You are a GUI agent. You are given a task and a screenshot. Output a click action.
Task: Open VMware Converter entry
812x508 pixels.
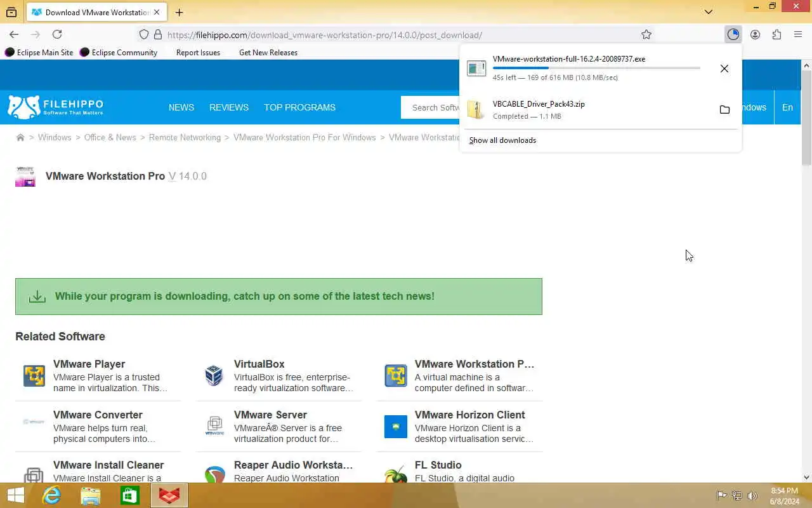[x=98, y=415]
